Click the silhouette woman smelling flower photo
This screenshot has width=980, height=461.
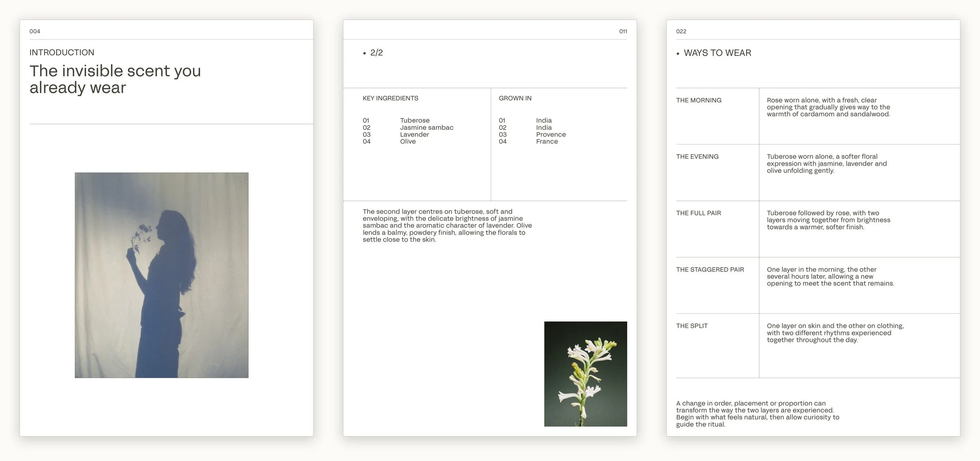pyautogui.click(x=161, y=275)
